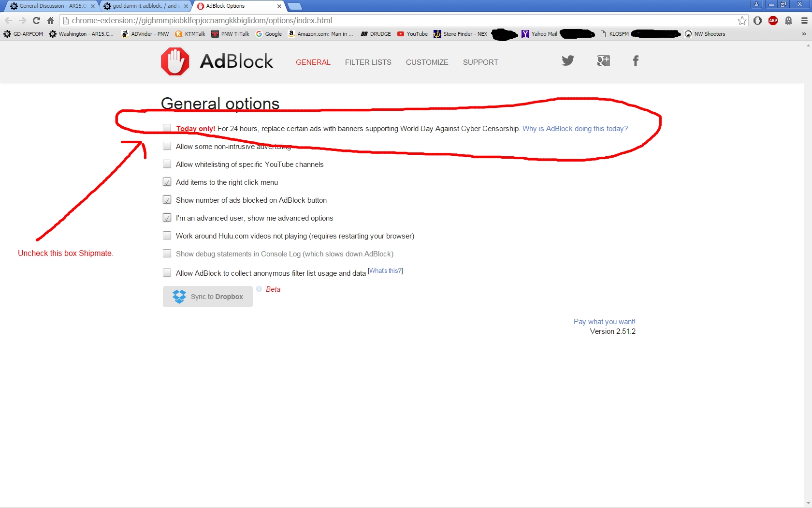Switch to the SUPPORT tab
Image resolution: width=812 pixels, height=508 pixels.
[x=480, y=62]
